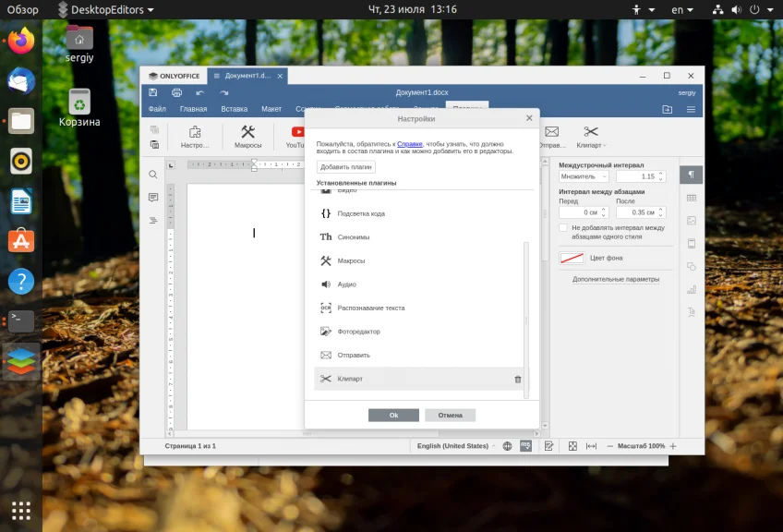Open the Клипарт plugin in the toolbar

(591, 137)
